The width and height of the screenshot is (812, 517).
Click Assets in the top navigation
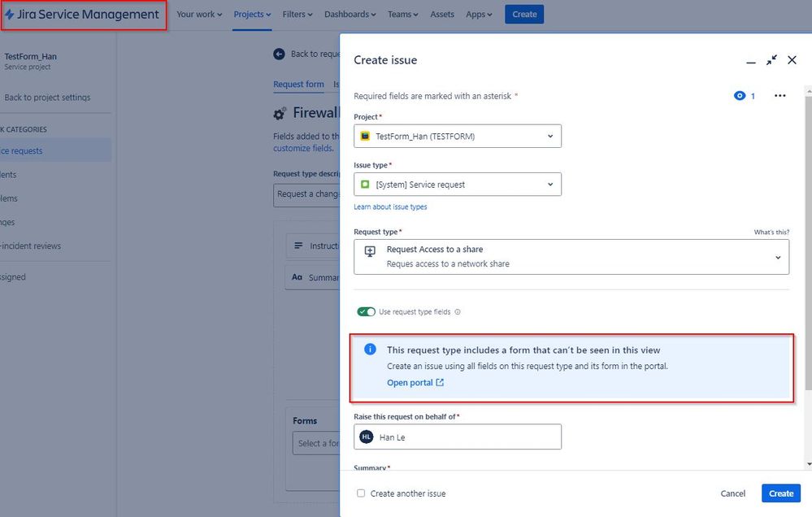(442, 15)
